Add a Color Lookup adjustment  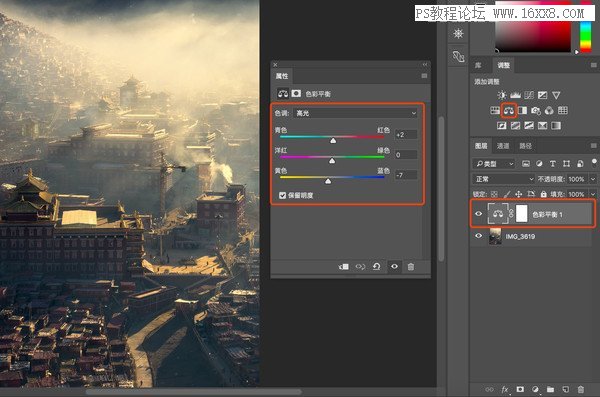[562, 111]
